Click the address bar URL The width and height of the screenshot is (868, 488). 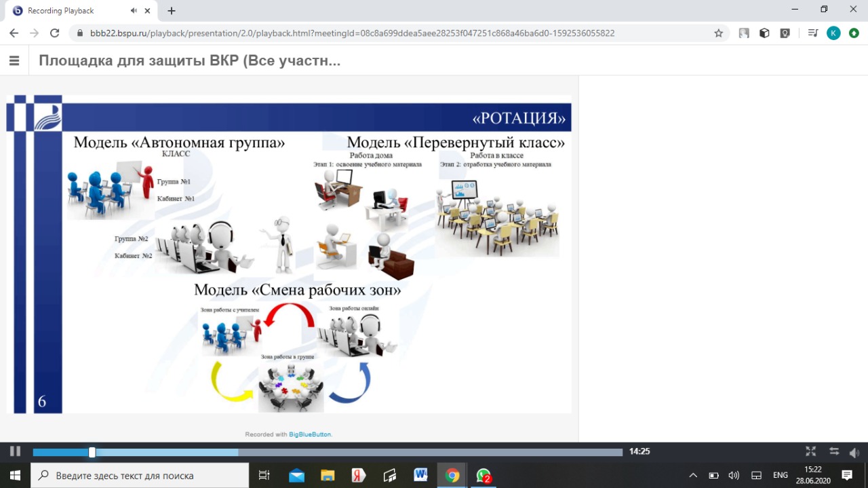pos(353,33)
